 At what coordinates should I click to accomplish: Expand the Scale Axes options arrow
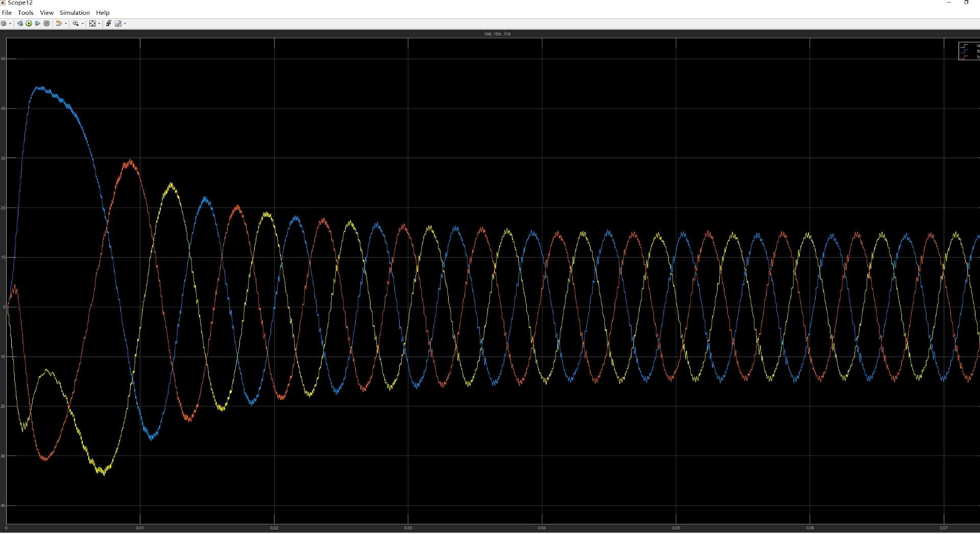pyautogui.click(x=99, y=23)
